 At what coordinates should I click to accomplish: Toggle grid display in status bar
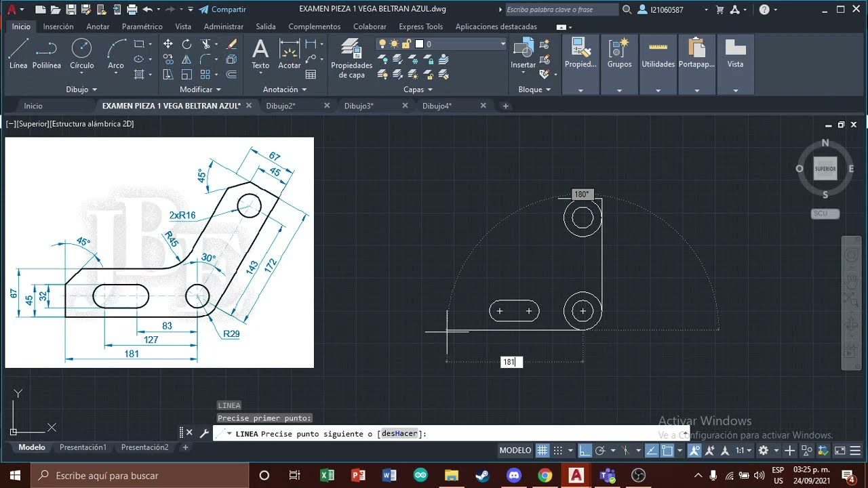click(x=542, y=451)
